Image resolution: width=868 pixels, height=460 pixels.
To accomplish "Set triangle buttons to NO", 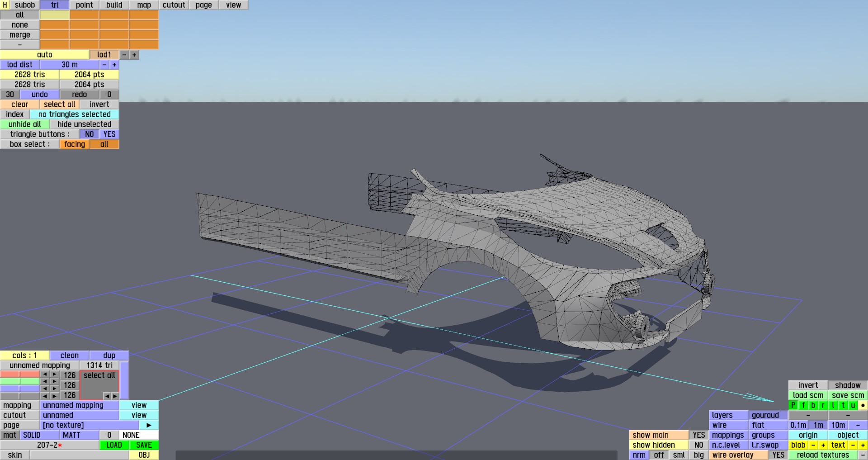I will [x=90, y=134].
